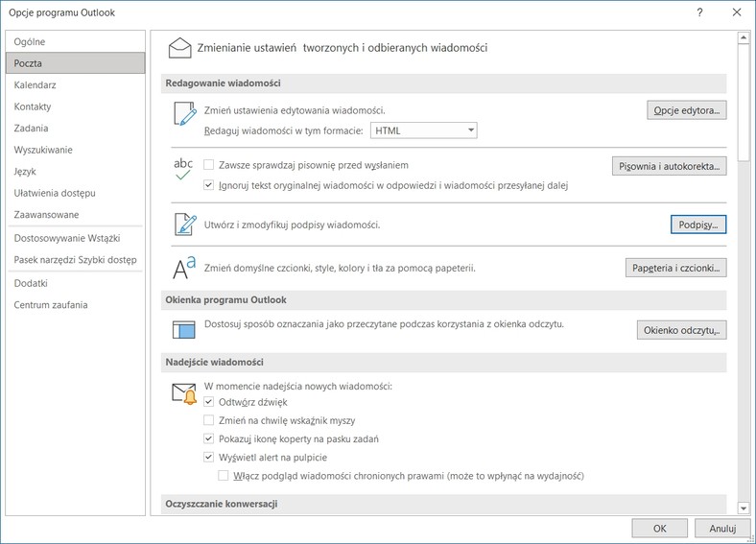Click the scrollbar down arrow
756x544 pixels.
pos(744,508)
